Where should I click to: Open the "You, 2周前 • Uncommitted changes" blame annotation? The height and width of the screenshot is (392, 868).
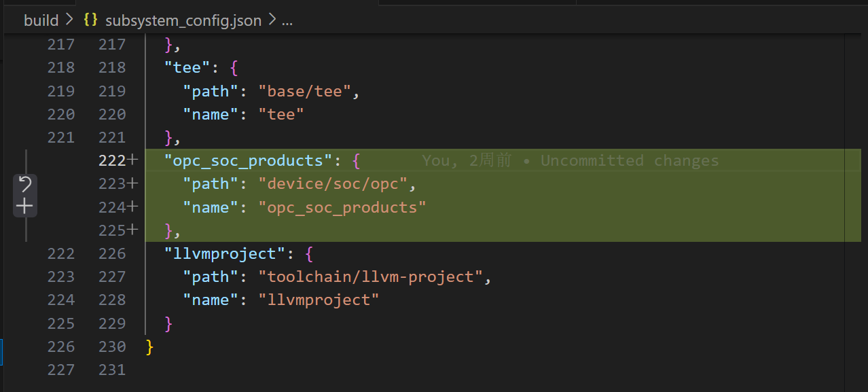point(570,160)
